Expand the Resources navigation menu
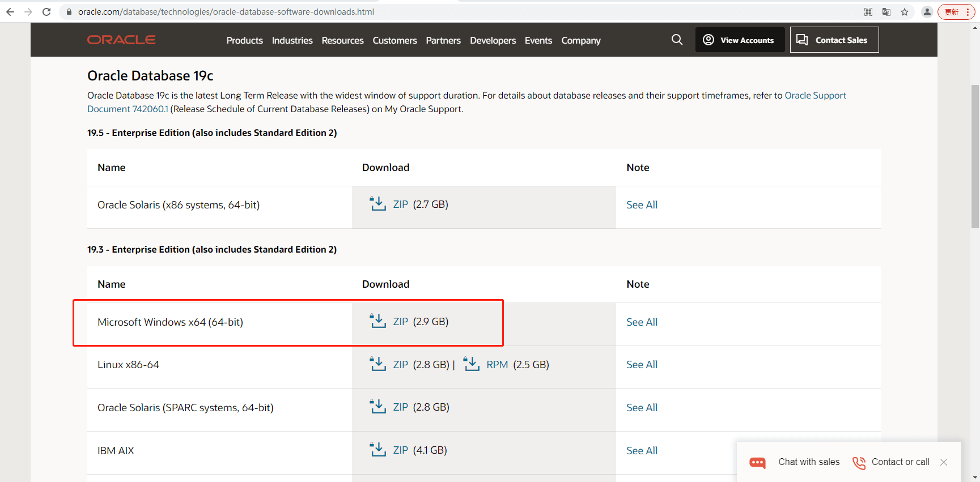The height and width of the screenshot is (482, 980). [x=342, y=40]
